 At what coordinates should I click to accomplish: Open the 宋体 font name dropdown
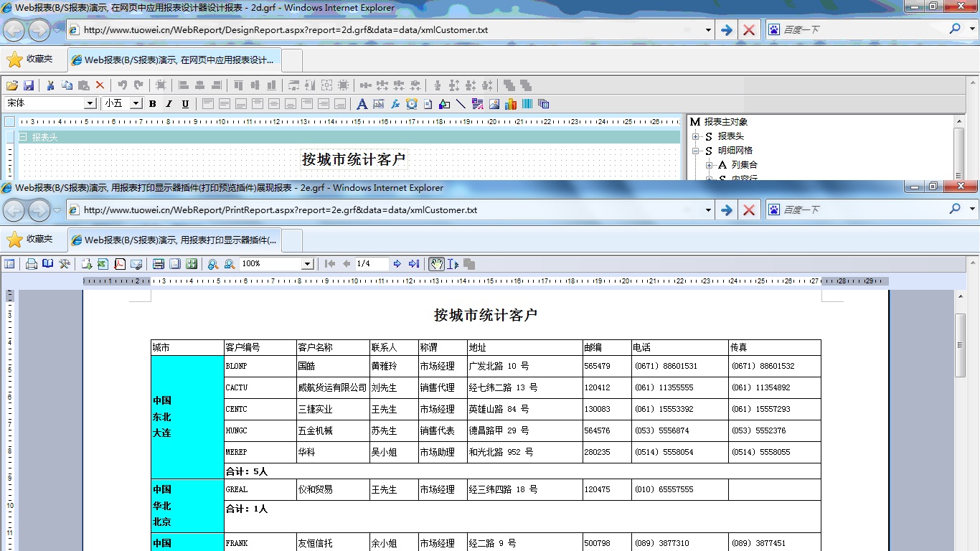(90, 104)
